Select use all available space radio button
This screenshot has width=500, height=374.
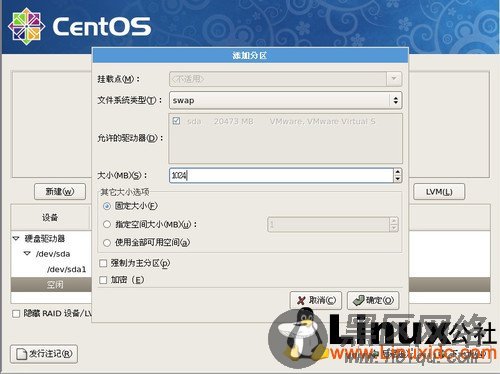[x=107, y=243]
